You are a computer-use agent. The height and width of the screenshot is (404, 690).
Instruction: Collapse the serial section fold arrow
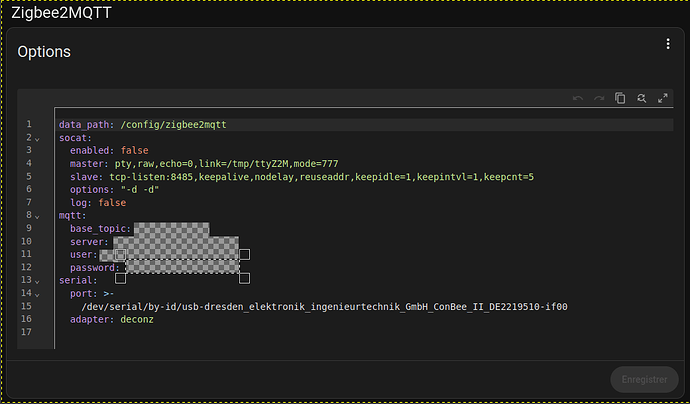[x=37, y=281]
